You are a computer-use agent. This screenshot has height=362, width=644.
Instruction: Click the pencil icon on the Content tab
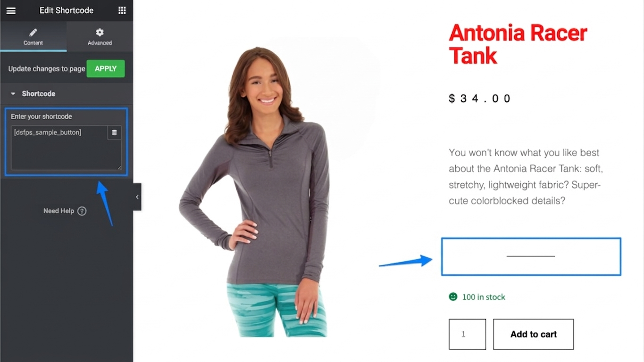pos(33,33)
